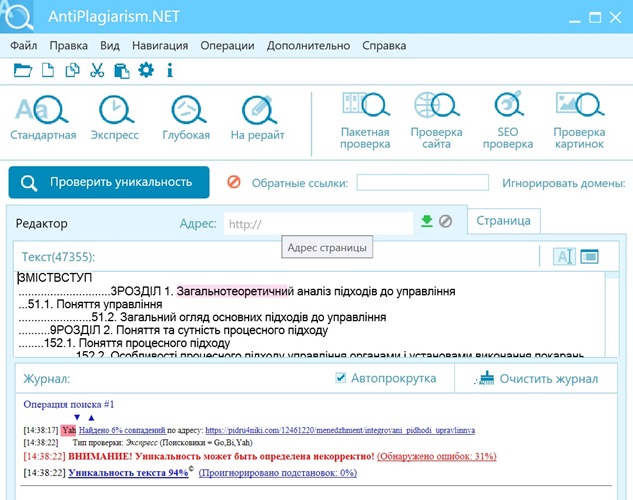Open Проверка сайта tool
The image size is (633, 500).
(436, 121)
